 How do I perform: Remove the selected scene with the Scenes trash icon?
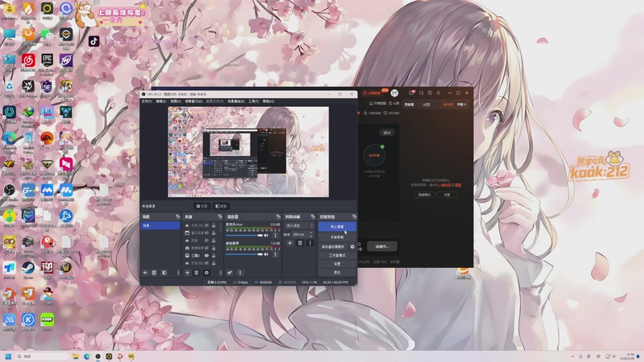click(x=154, y=273)
